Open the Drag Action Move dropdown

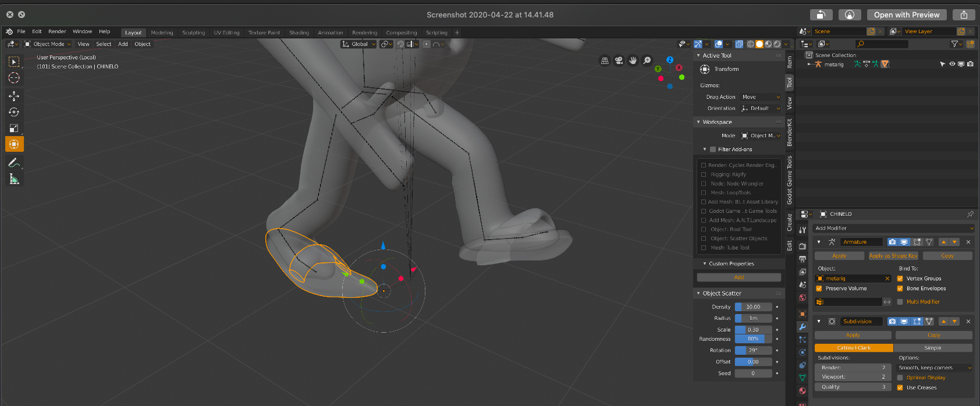click(x=761, y=97)
